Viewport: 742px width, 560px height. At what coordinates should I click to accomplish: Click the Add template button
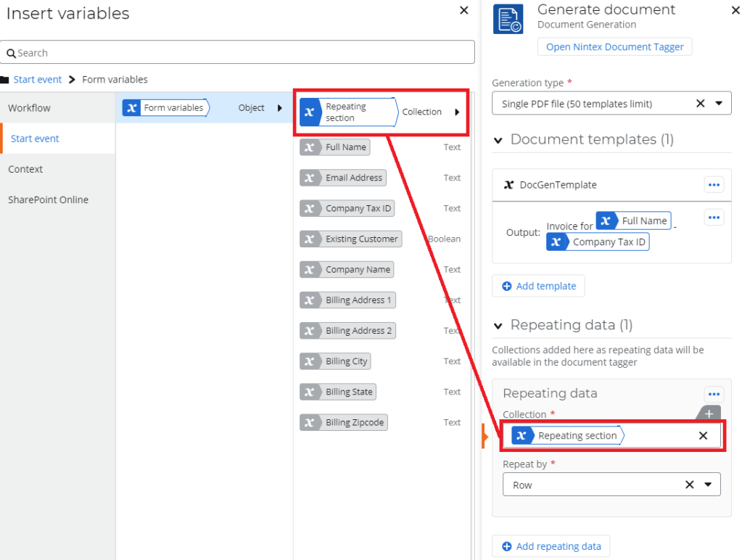[x=538, y=287]
